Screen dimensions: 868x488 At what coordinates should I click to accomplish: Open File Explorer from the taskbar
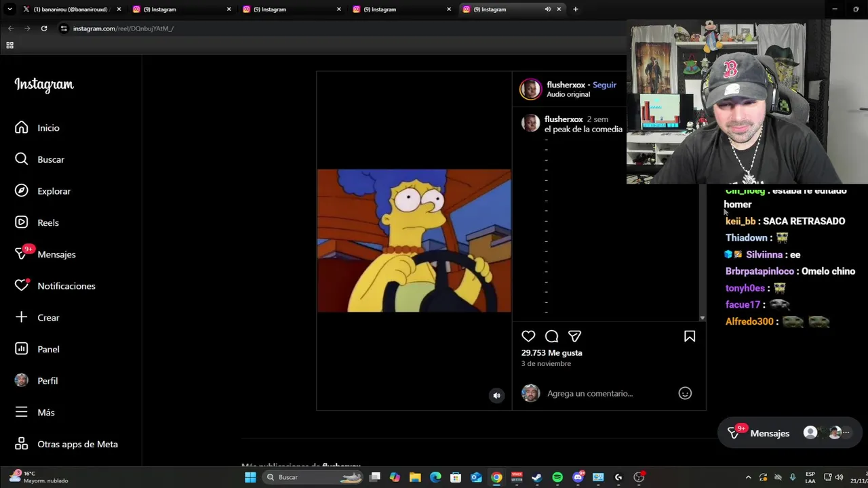coord(415,477)
